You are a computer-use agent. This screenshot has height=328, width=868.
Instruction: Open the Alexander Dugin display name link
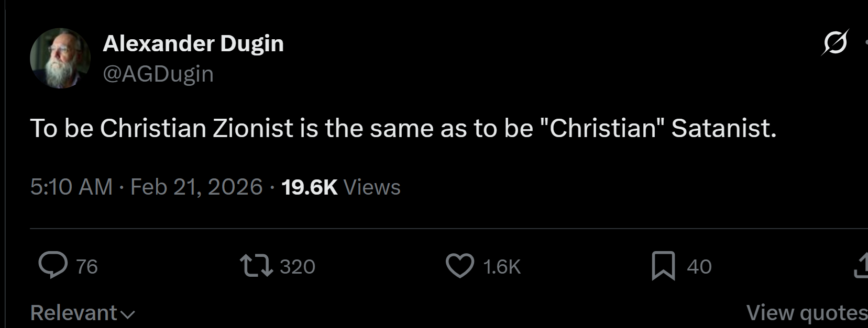coord(193,43)
